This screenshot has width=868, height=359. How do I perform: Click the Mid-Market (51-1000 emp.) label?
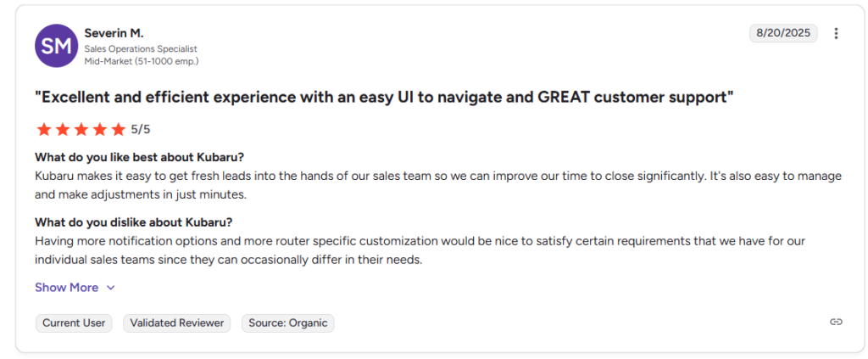coord(142,61)
